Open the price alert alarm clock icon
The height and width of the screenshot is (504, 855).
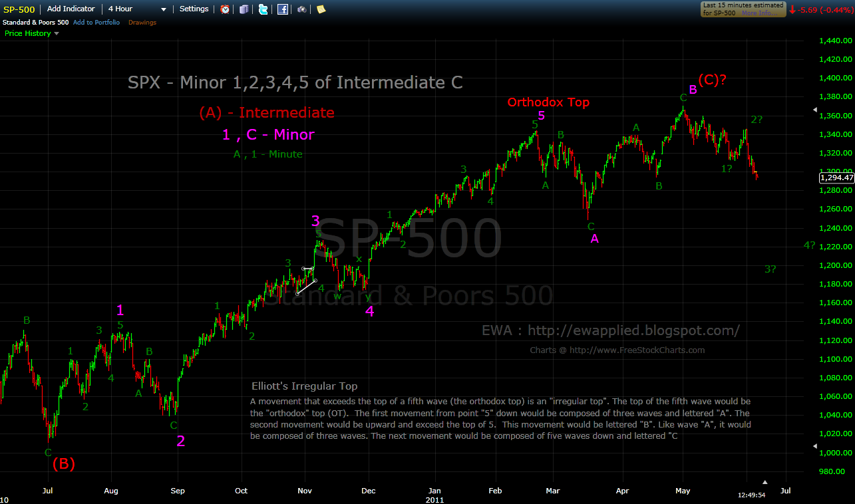pyautogui.click(x=225, y=9)
